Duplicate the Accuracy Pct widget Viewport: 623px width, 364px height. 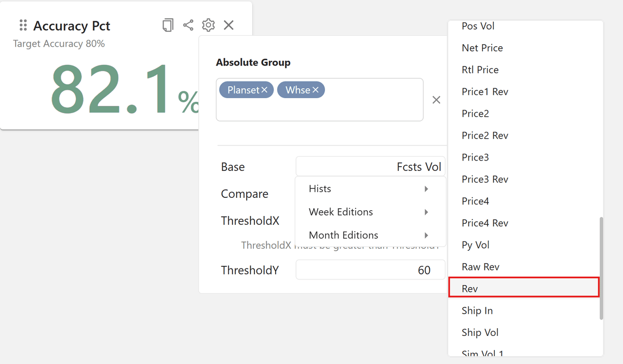coord(167,24)
